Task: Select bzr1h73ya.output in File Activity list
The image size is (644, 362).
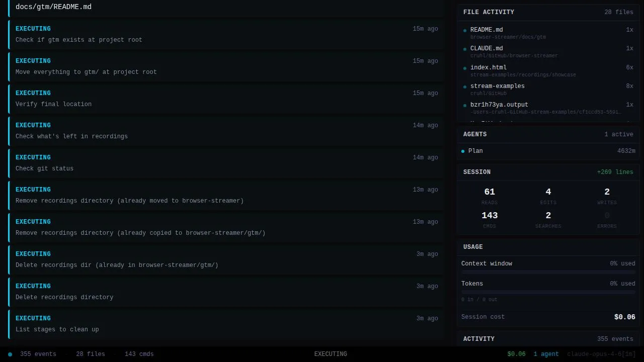Action: [x=548, y=108]
